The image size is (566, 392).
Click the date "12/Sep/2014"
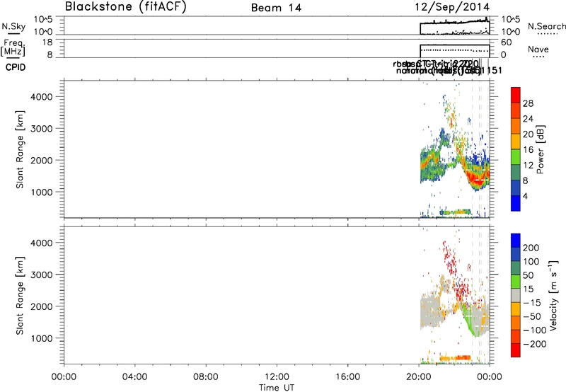(x=452, y=7)
